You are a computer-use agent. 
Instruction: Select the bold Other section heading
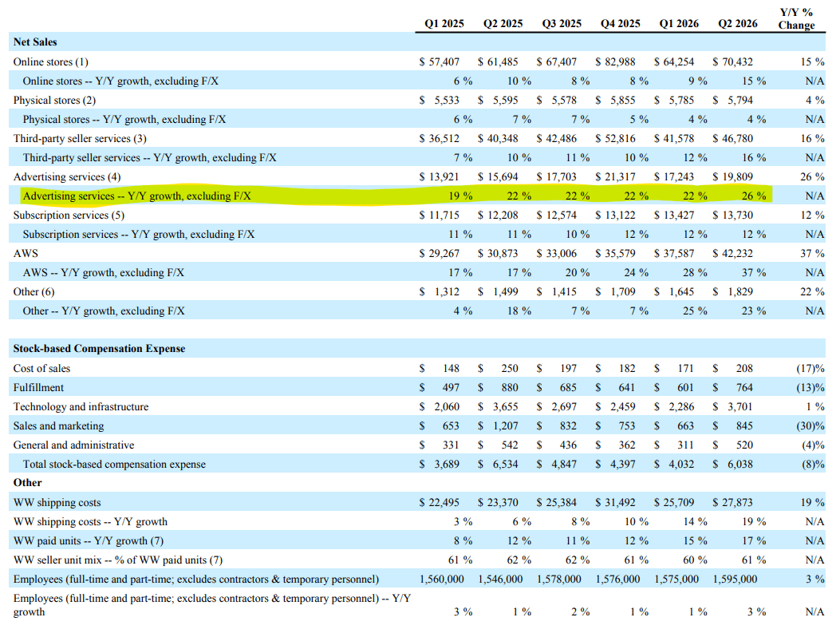[x=27, y=482]
